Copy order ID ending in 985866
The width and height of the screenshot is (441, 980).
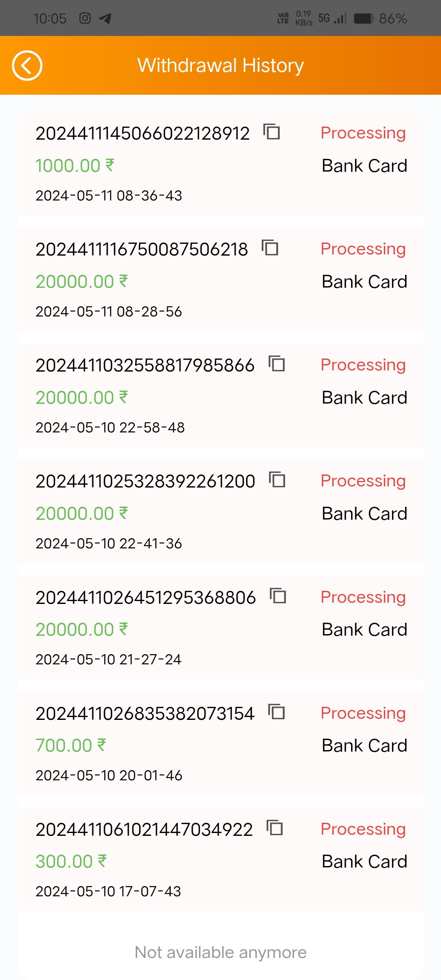point(277,364)
